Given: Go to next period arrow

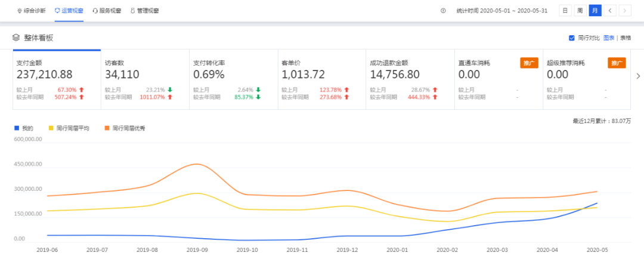Looking at the screenshot, I should (625, 11).
